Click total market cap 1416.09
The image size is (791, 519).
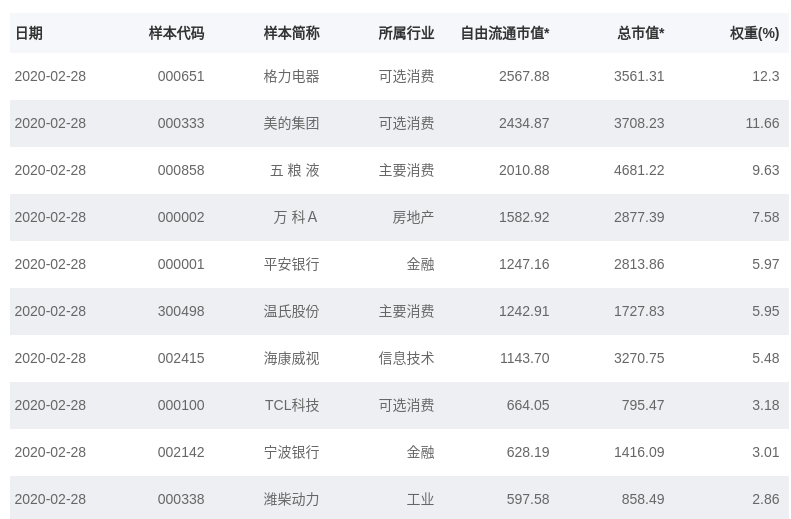pyautogui.click(x=639, y=451)
